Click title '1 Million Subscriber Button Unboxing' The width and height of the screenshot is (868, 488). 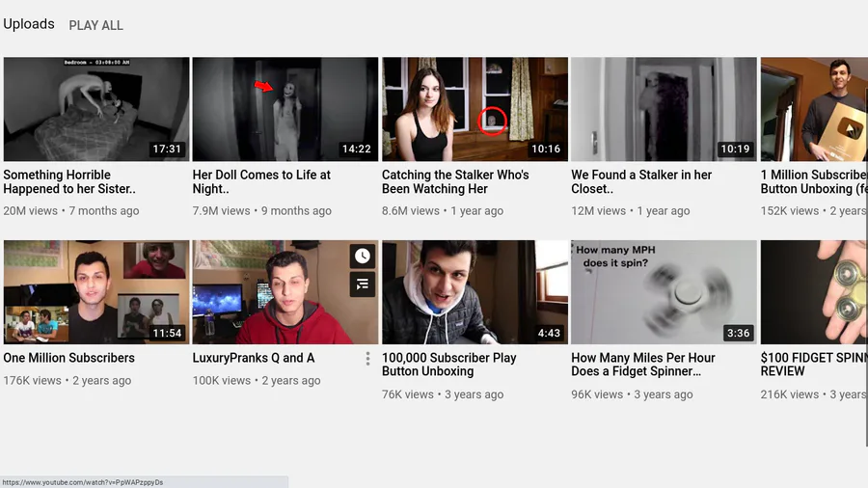[x=813, y=181]
